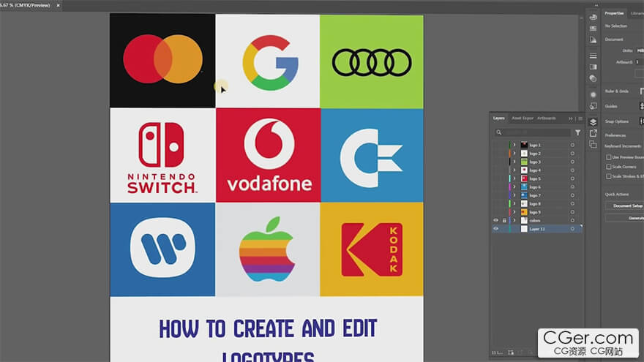Switch to the Properties tab

pyautogui.click(x=614, y=13)
